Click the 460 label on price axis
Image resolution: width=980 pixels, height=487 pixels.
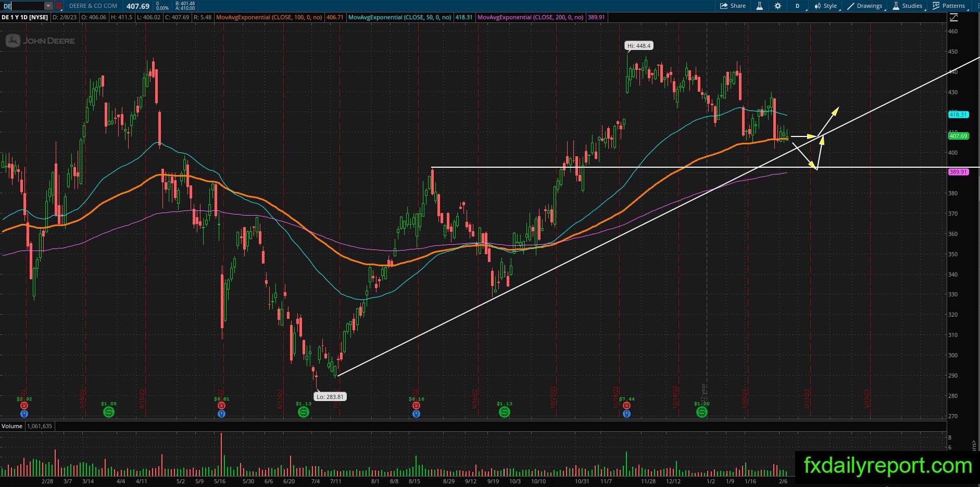pos(953,31)
